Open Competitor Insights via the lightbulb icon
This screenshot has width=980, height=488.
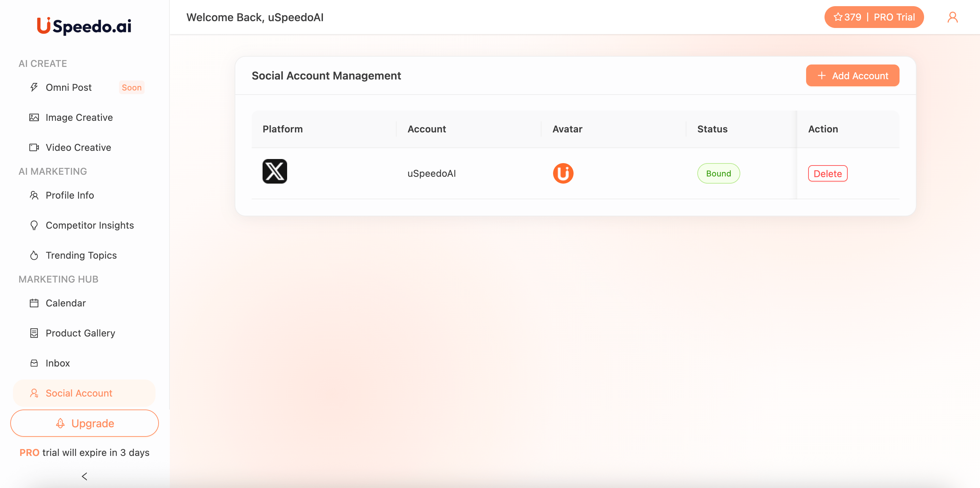pos(34,225)
